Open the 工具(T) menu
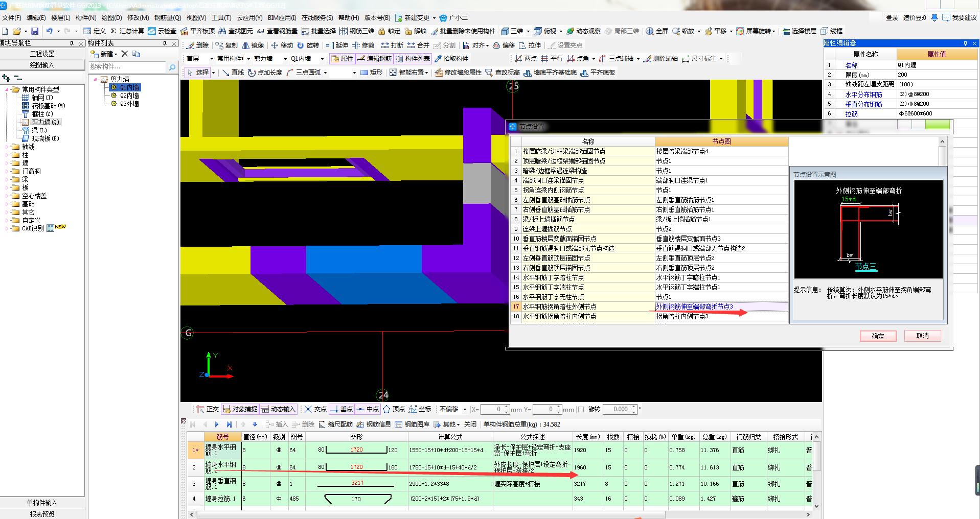The height and width of the screenshot is (519, 980). (221, 18)
